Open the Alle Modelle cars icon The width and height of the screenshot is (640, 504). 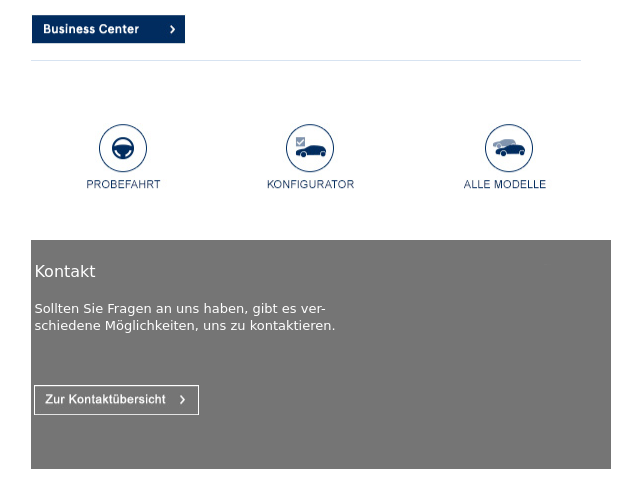[x=509, y=148]
